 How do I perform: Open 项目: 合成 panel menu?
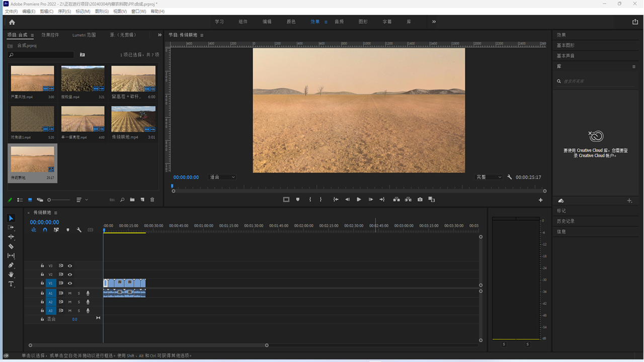pos(32,35)
